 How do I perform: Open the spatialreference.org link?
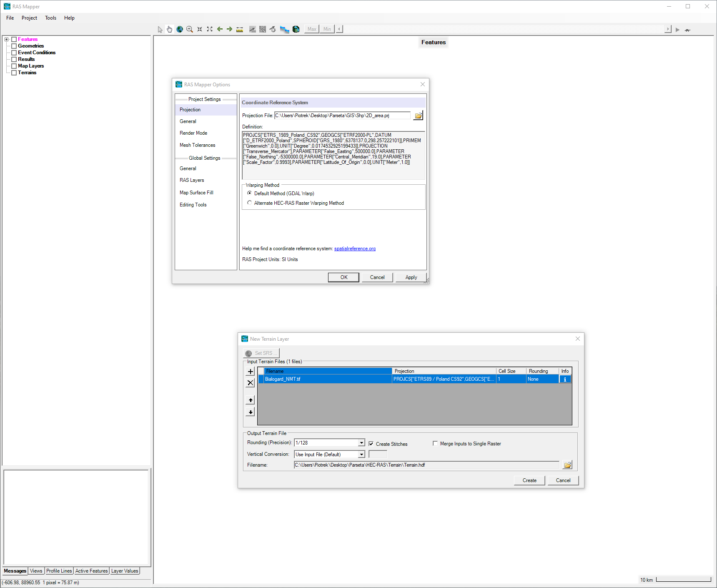pos(355,249)
